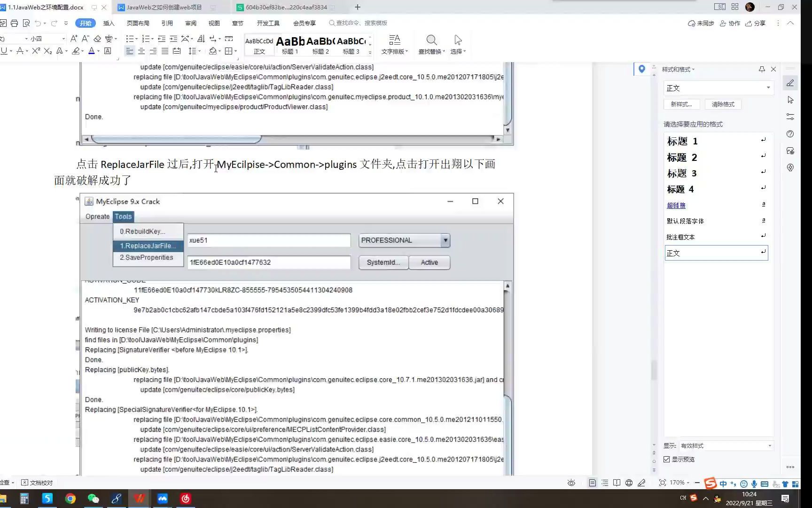The height and width of the screenshot is (508, 812).
Task: Click the 新样式... button
Action: coord(681,104)
